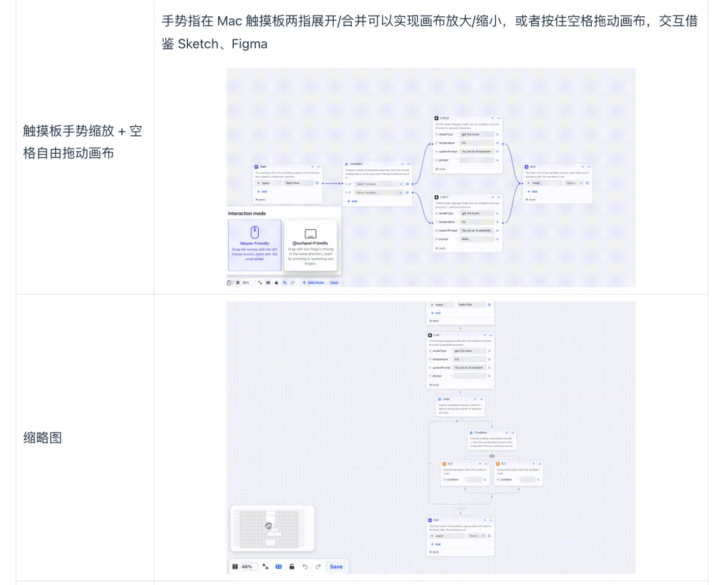Click the auto-layout icon in upper toolbar
The image size is (728, 585).
coord(238,282)
